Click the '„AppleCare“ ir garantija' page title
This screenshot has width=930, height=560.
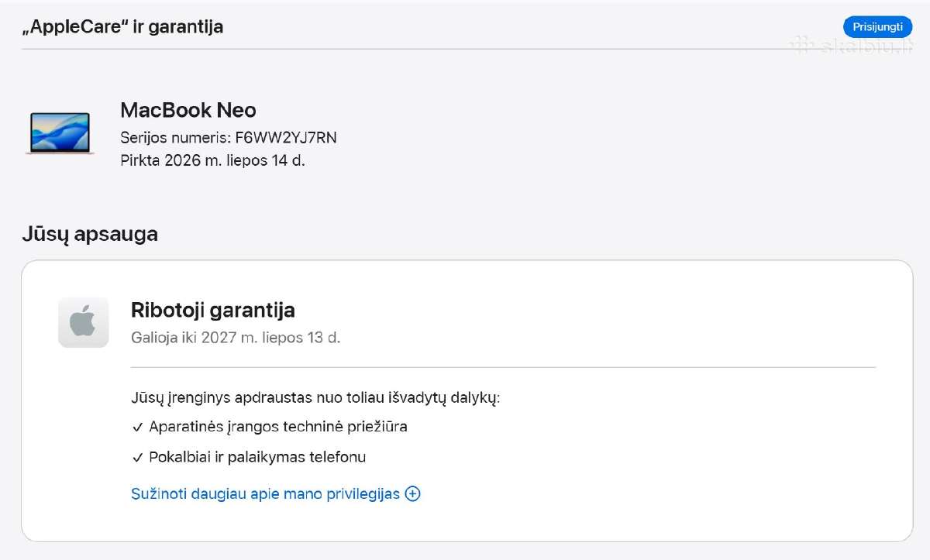(x=122, y=26)
